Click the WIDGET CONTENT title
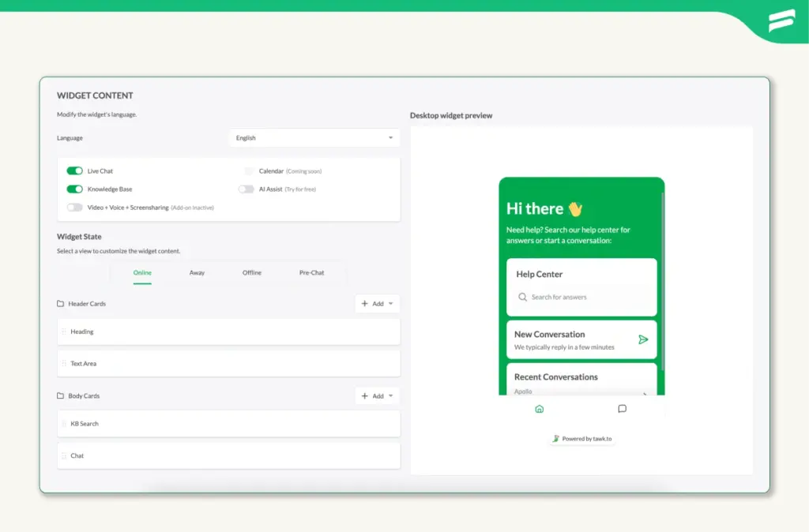This screenshot has height=532, width=809. (95, 96)
